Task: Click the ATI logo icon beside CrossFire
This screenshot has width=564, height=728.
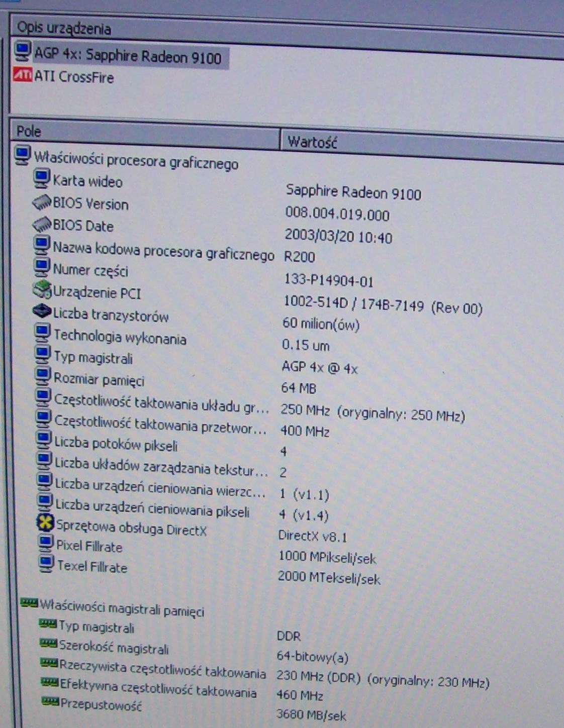Action: pos(22,75)
